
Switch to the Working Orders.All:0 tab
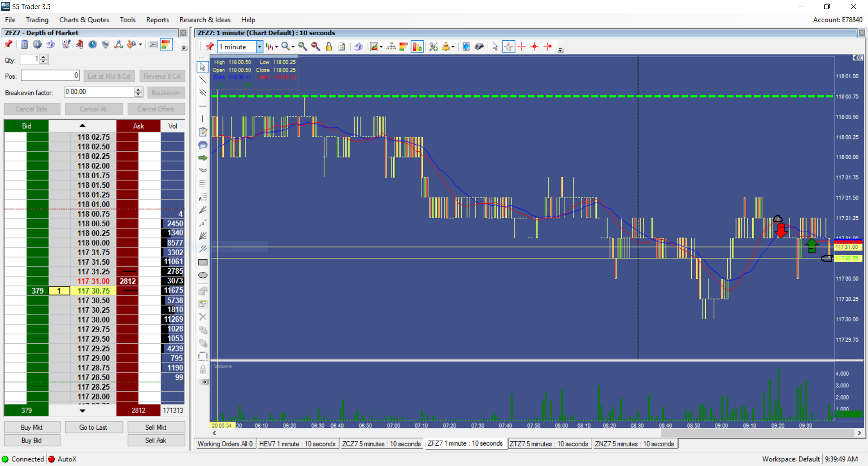(x=225, y=444)
